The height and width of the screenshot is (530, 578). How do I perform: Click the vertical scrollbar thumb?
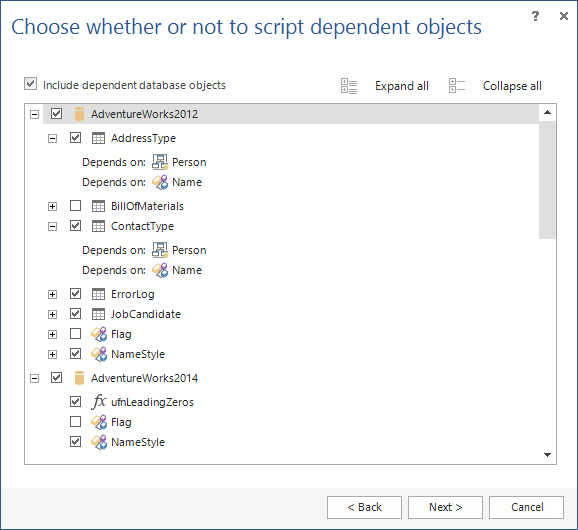pyautogui.click(x=547, y=180)
